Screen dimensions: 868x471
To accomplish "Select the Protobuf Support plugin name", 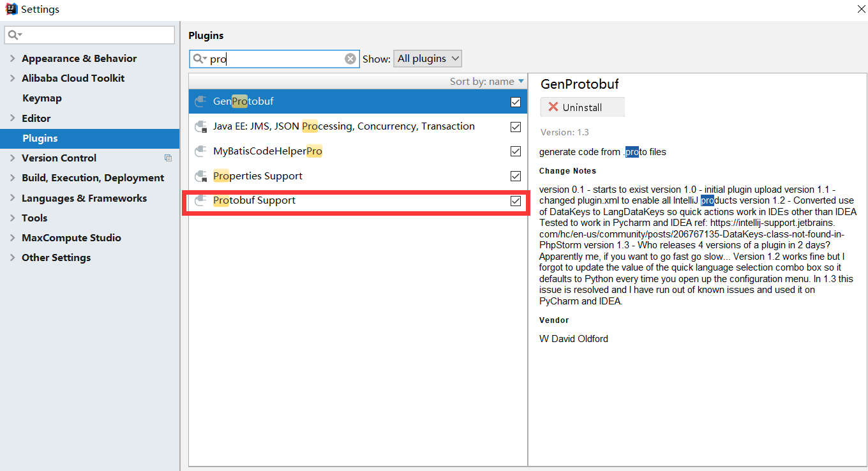I will [x=254, y=200].
